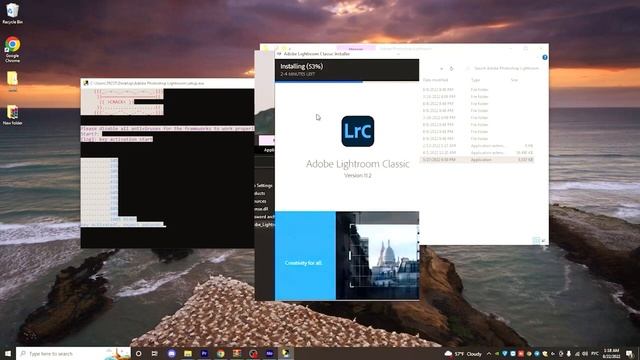Switch to the details view in Explorer
Screen dimensions: 640x360
tap(536, 240)
